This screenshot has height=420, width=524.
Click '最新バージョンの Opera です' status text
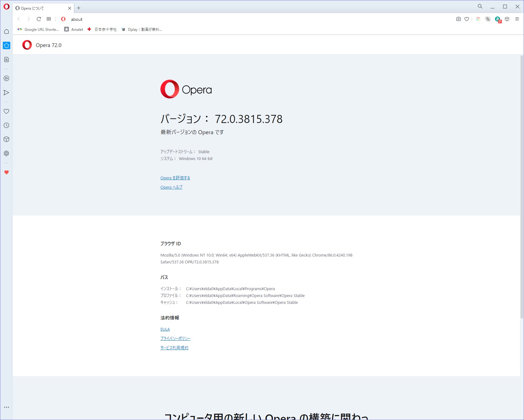(192, 132)
